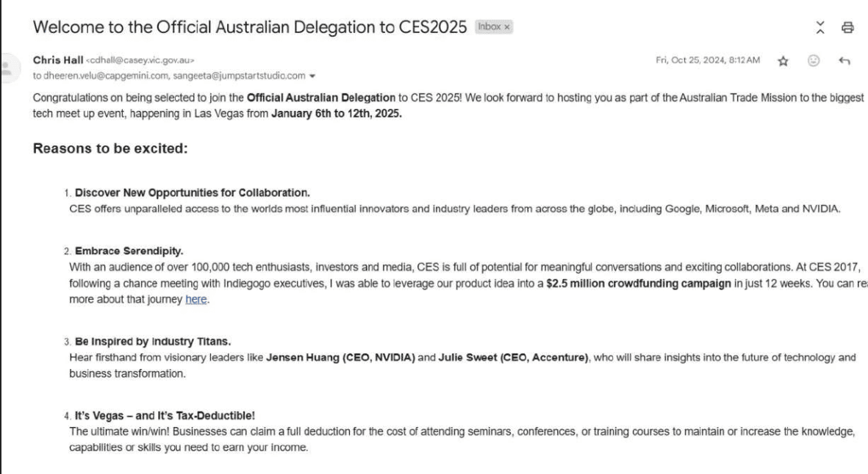Click "Be Inspired by Industry Titans" heading
Viewport: 868px width, 474px height.
tap(153, 341)
